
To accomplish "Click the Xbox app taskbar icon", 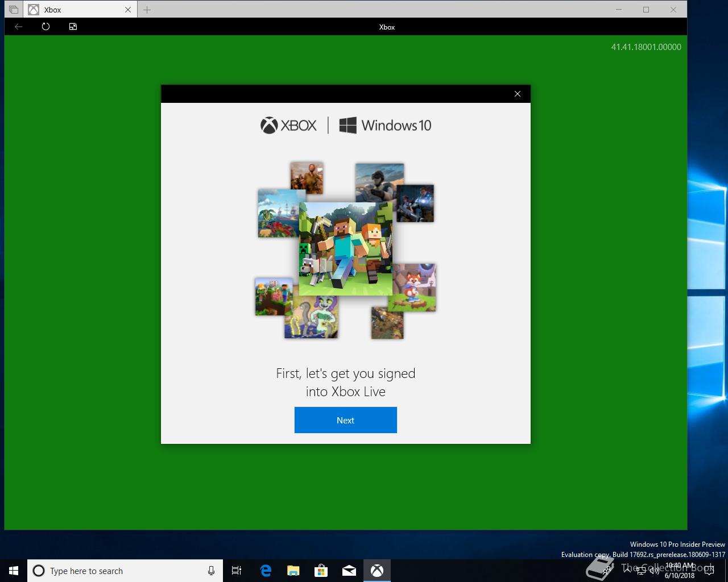I will click(x=377, y=571).
